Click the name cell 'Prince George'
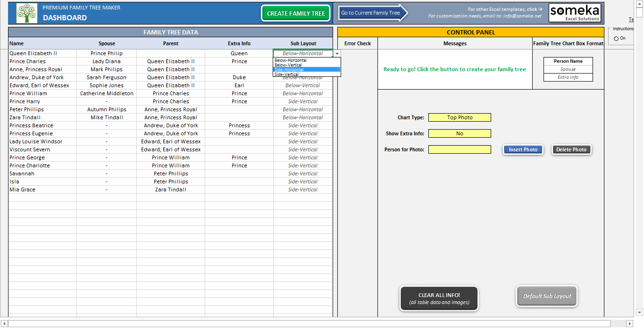This screenshot has height=330, width=644. click(42, 157)
